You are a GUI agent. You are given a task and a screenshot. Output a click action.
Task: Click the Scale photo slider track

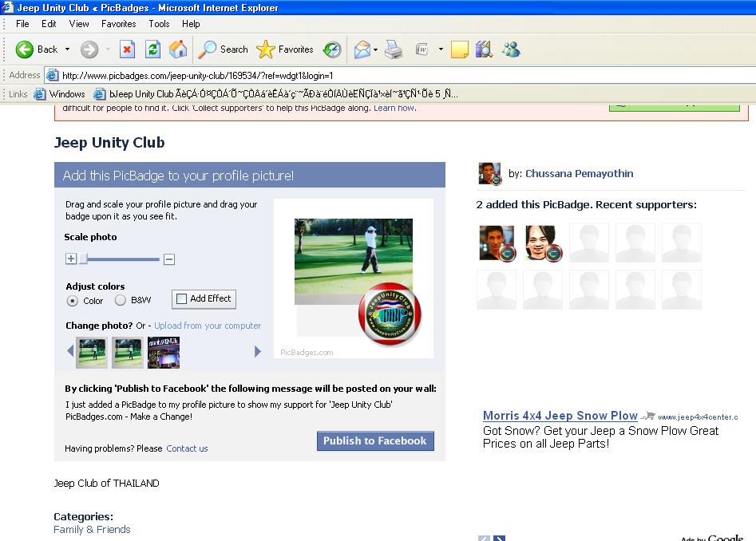pos(123,259)
